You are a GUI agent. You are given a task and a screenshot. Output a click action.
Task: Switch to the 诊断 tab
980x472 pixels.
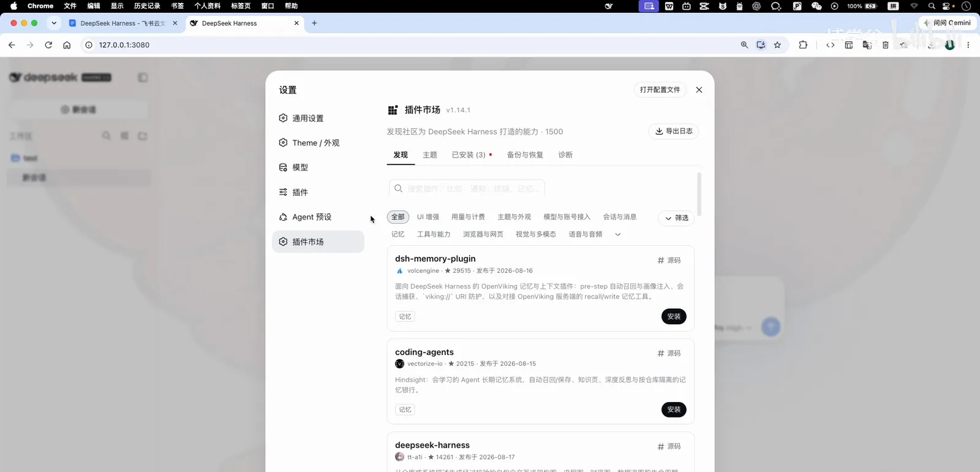(565, 155)
